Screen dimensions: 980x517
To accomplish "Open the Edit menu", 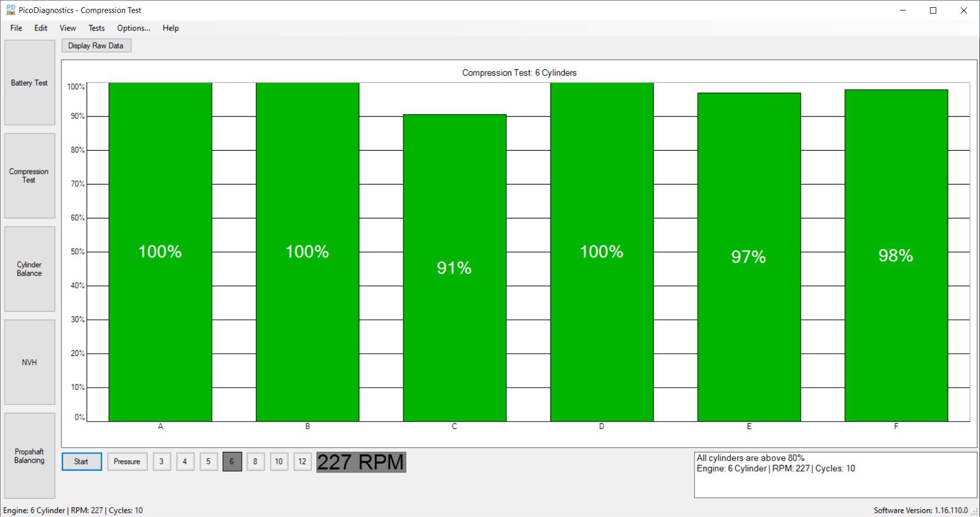I will pyautogui.click(x=41, y=28).
